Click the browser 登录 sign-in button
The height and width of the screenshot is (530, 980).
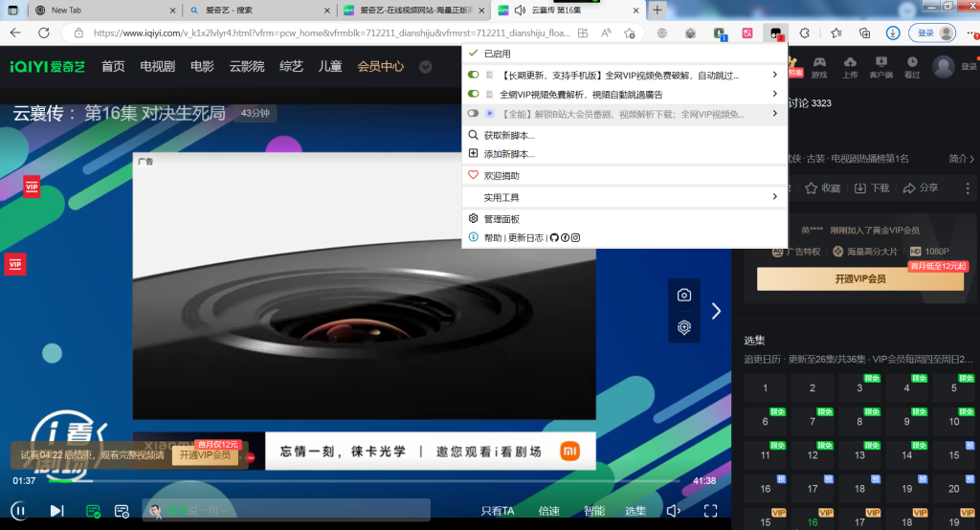(932, 33)
